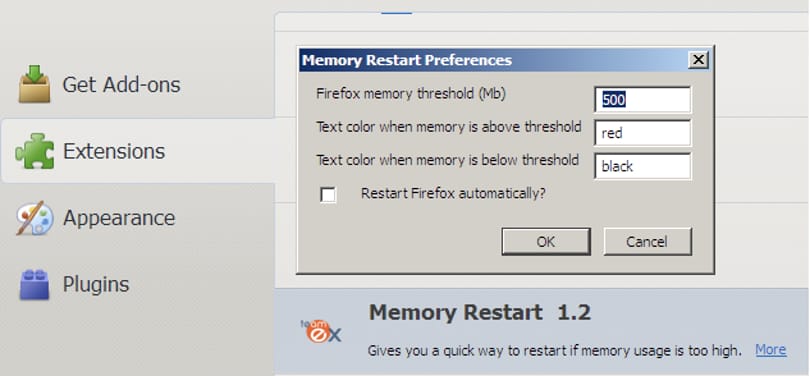810x376 pixels.
Task: Click the green puzzle piece Extensions icon
Action: pos(34,151)
